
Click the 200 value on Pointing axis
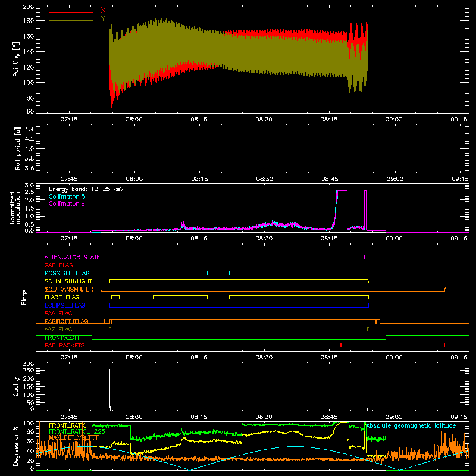click(x=29, y=7)
